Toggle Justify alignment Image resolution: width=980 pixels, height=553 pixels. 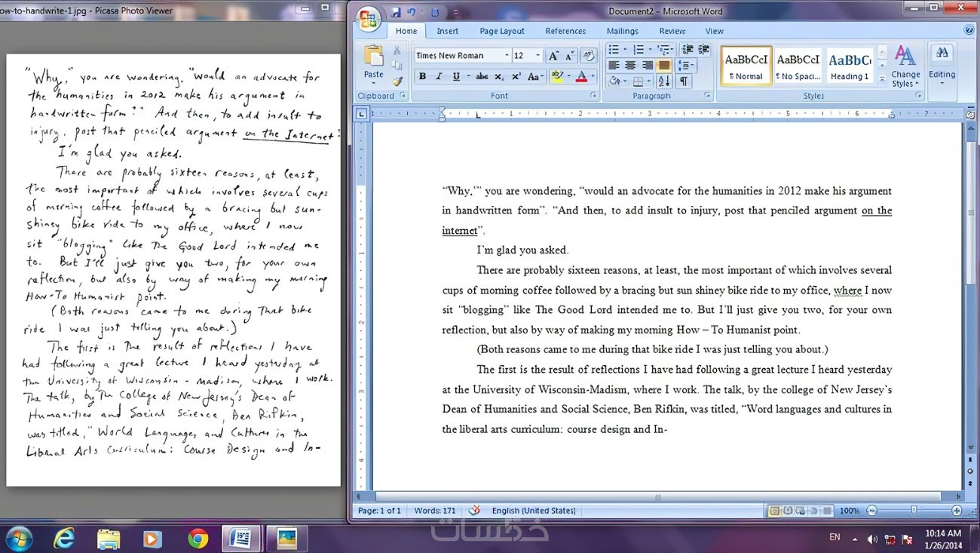click(663, 66)
